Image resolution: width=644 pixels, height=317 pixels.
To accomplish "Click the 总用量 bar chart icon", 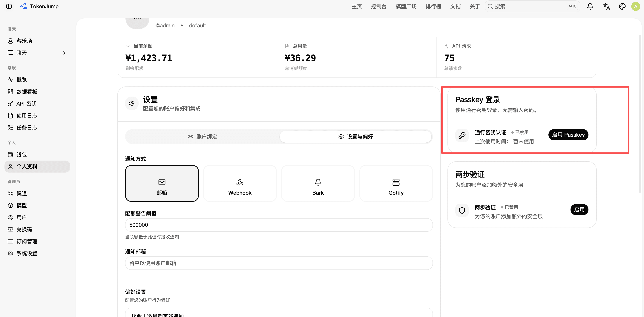I will [x=287, y=46].
